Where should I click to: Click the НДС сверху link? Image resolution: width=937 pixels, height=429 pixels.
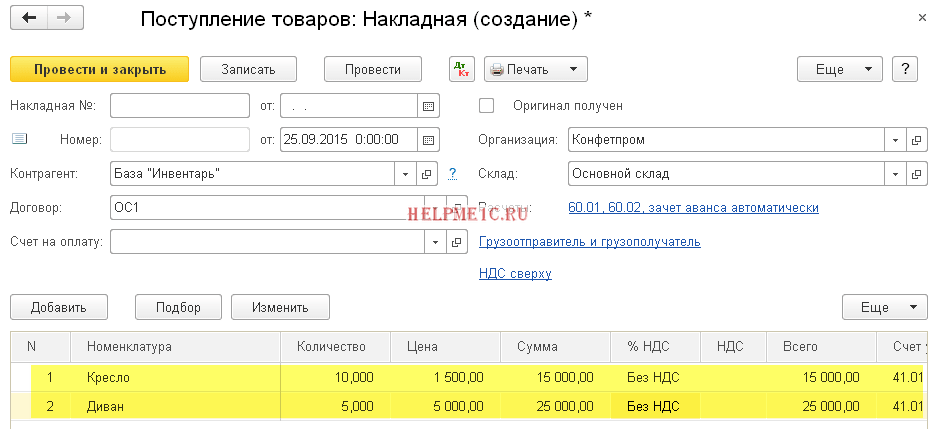(x=515, y=273)
